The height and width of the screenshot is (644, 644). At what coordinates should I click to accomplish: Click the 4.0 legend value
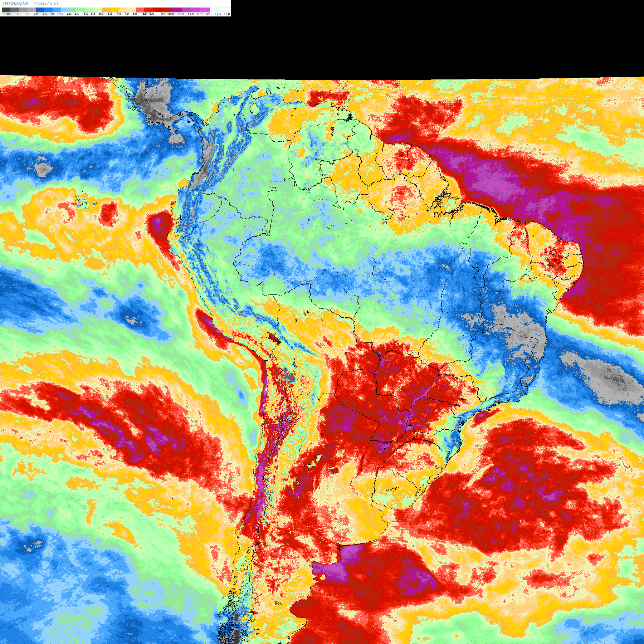[x=69, y=14]
